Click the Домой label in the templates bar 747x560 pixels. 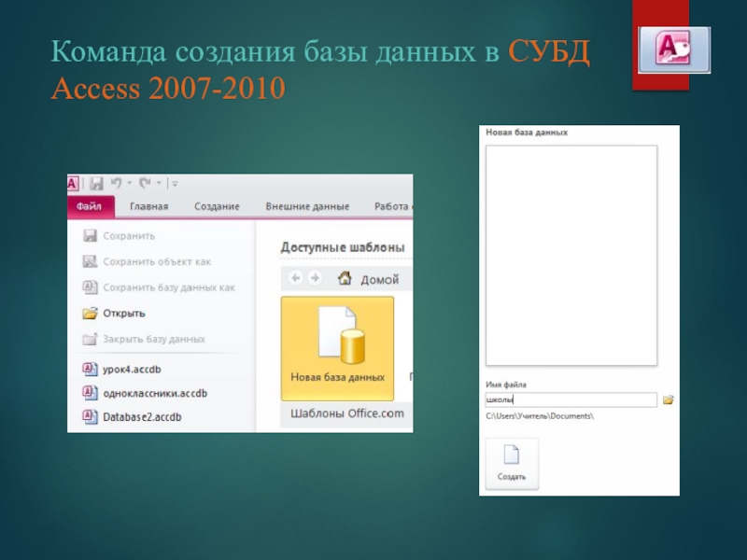coord(380,279)
